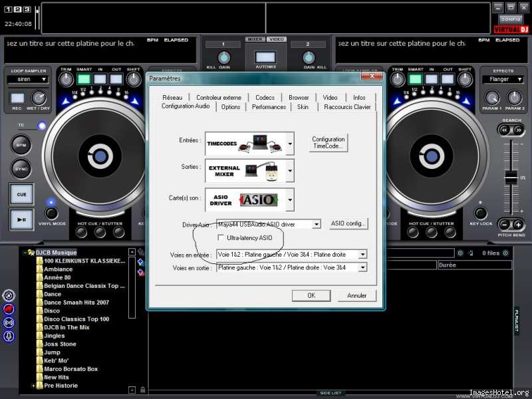Image resolution: width=532 pixels, height=399 pixels.
Task: Click the ASIO config button
Action: coord(348,223)
